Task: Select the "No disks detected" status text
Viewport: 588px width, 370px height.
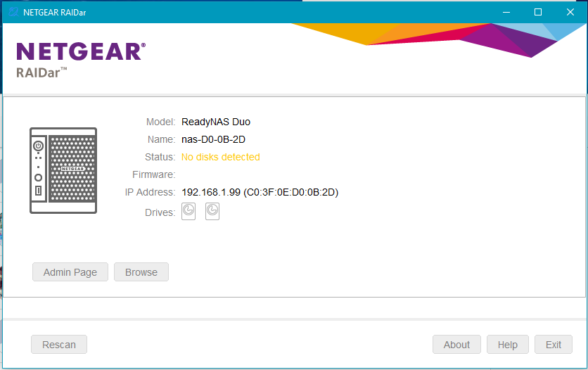Action: [x=221, y=157]
